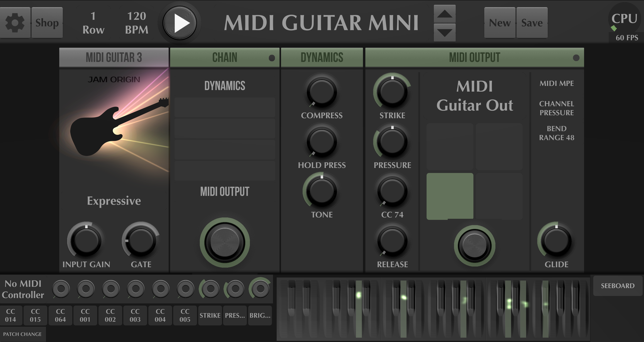Click the highlighted green MIDI output pad

coord(450,196)
